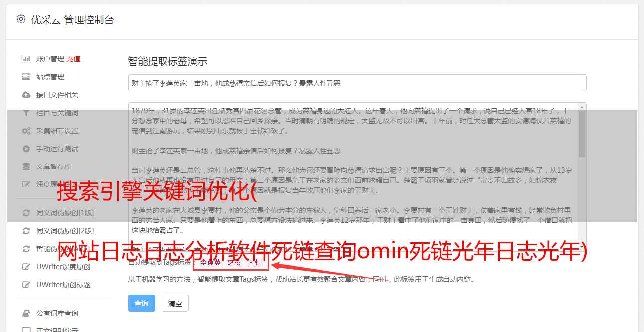Click the play icon for 手动运行测试
This screenshot has width=644, height=332.
point(26,149)
